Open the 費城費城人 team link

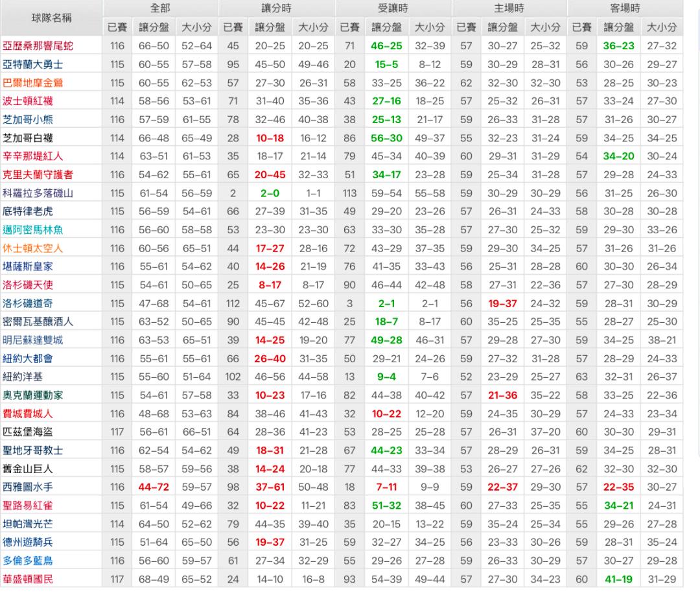click(28, 414)
